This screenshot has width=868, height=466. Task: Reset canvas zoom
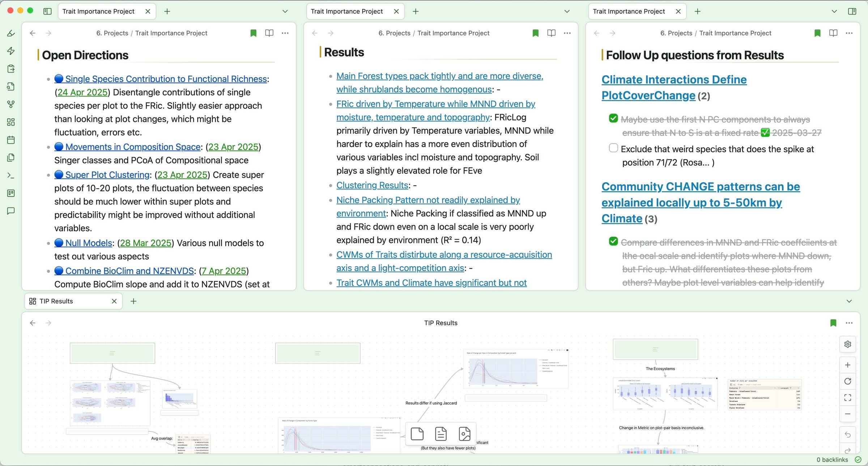pyautogui.click(x=847, y=381)
